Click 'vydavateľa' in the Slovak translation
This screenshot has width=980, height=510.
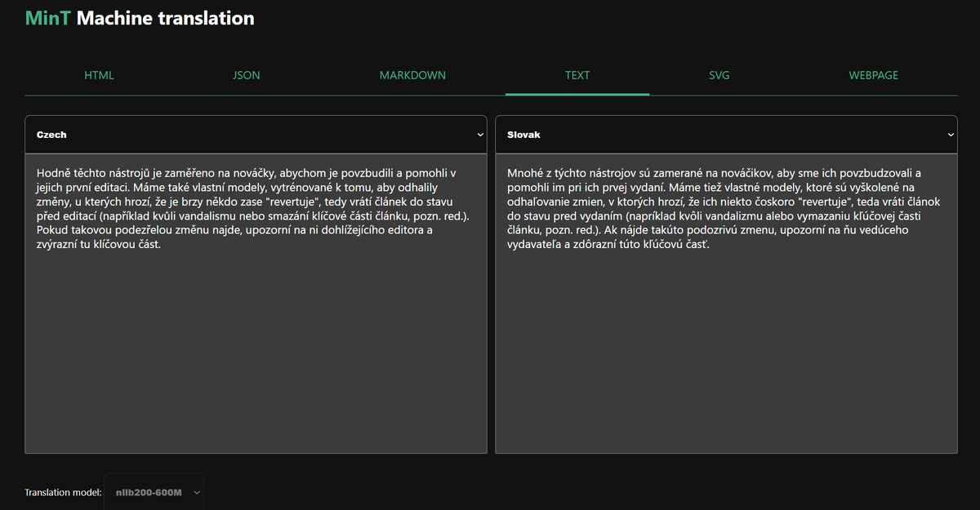[x=535, y=245]
